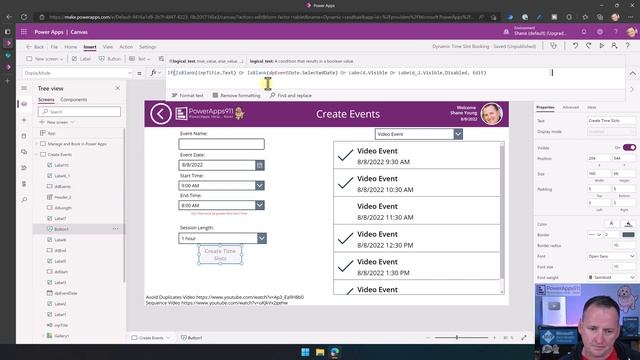Click Find and replace
This screenshot has width=640, height=360.
coord(291,96)
